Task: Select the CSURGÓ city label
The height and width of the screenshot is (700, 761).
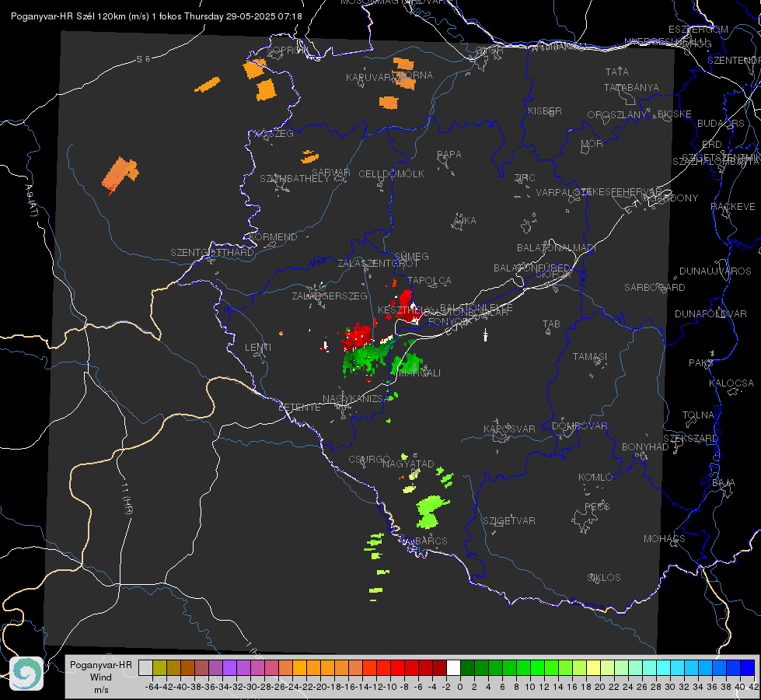Action: 369,460
